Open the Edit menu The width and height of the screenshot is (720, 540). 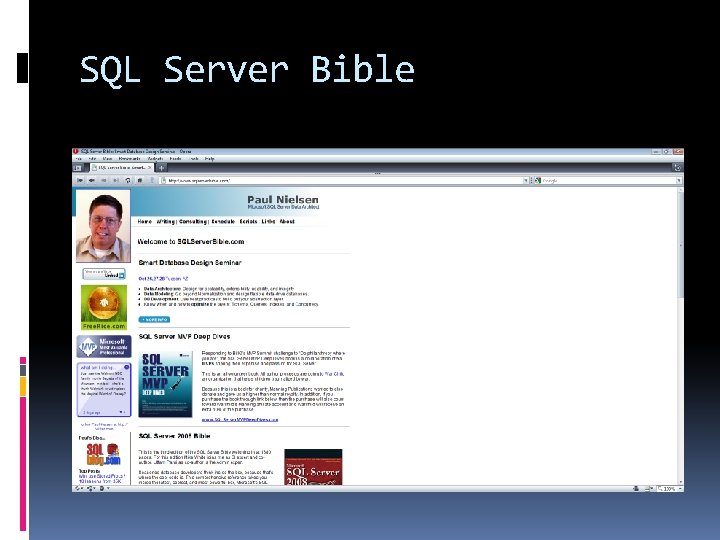click(x=92, y=158)
